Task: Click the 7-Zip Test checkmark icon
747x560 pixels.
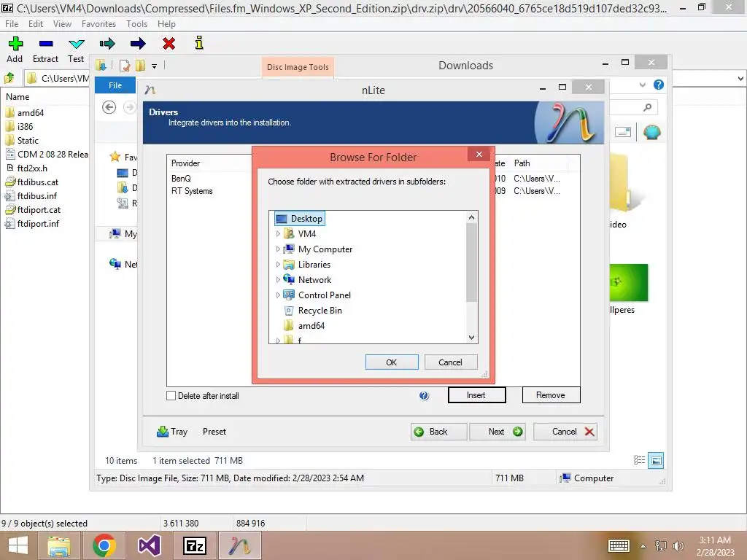Action: coord(76,44)
